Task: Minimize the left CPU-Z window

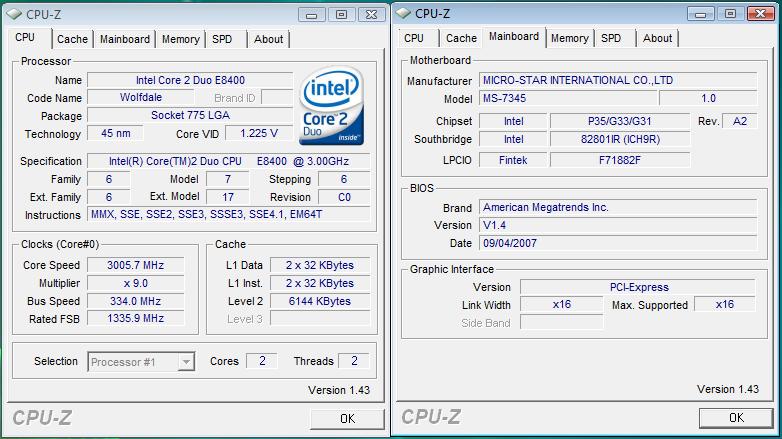Action: [312, 15]
